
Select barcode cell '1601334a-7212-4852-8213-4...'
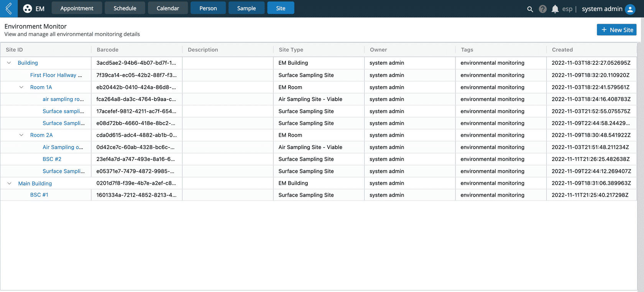tap(136, 195)
